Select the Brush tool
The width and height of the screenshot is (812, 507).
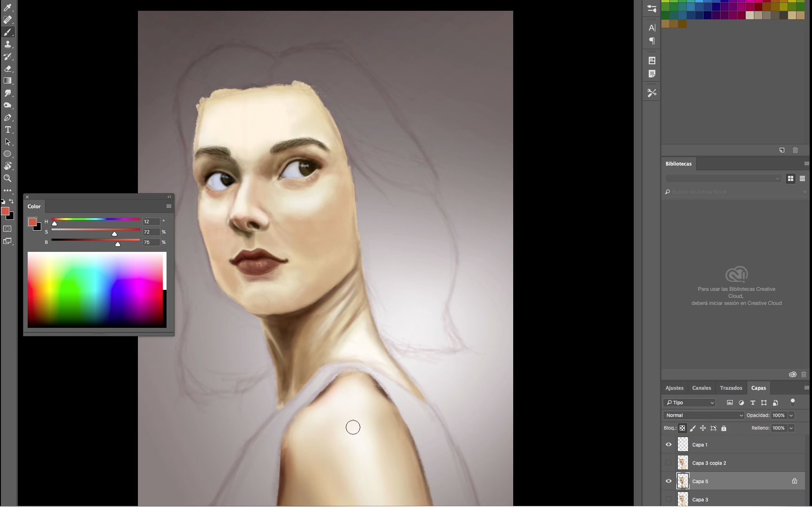point(8,32)
